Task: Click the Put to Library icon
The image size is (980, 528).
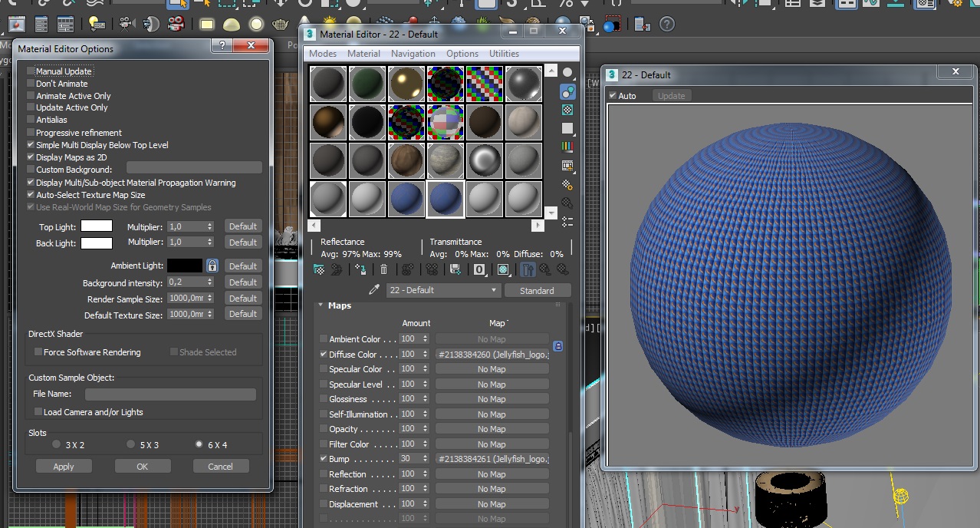Action: tap(455, 269)
